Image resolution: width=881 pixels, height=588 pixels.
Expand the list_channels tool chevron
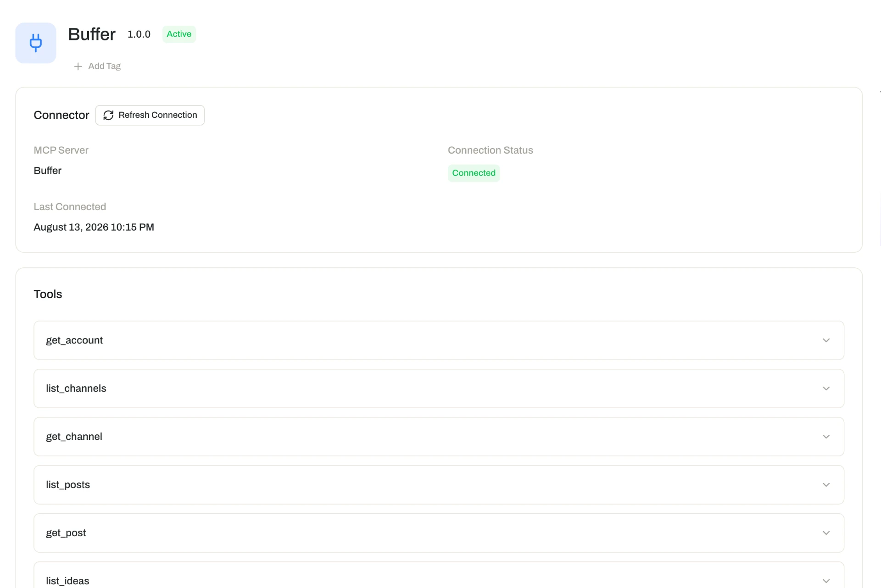point(826,388)
